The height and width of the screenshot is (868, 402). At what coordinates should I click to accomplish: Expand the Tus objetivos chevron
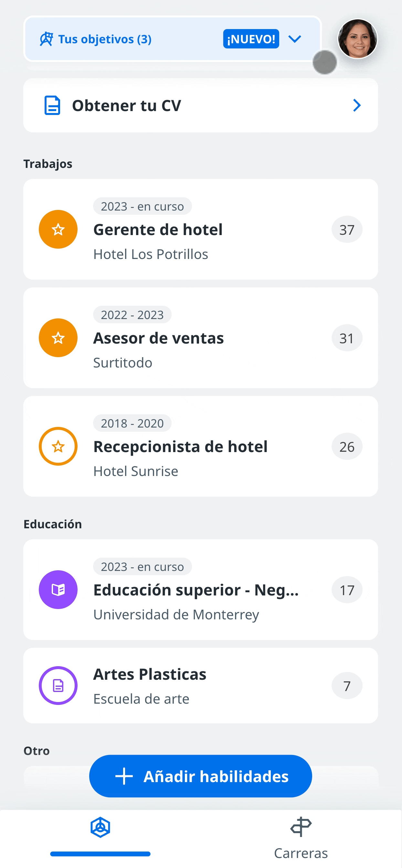[x=294, y=39]
